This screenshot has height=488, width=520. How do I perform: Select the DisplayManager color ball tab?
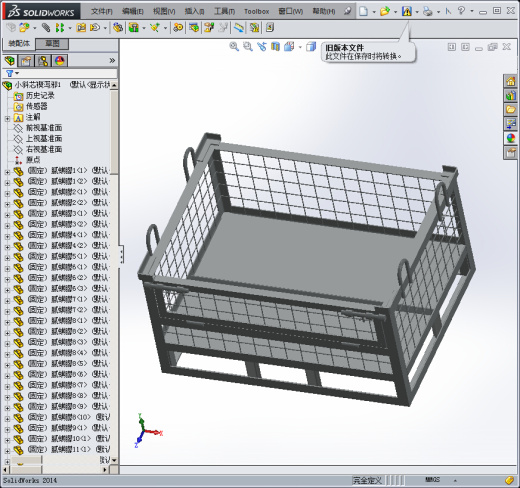click(60, 61)
